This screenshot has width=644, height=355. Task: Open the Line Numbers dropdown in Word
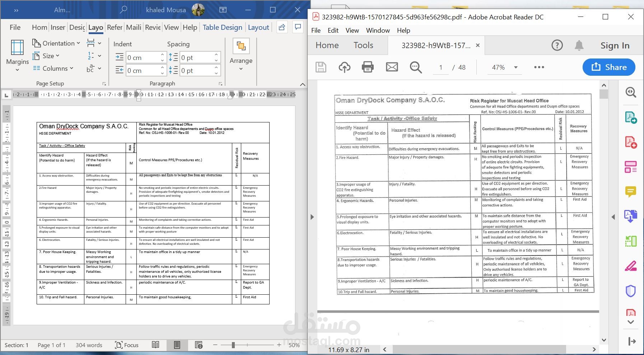pos(94,56)
